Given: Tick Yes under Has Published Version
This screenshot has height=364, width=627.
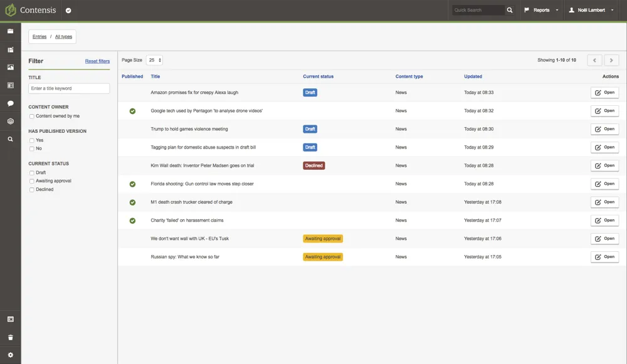Looking at the screenshot, I should pyautogui.click(x=31, y=140).
